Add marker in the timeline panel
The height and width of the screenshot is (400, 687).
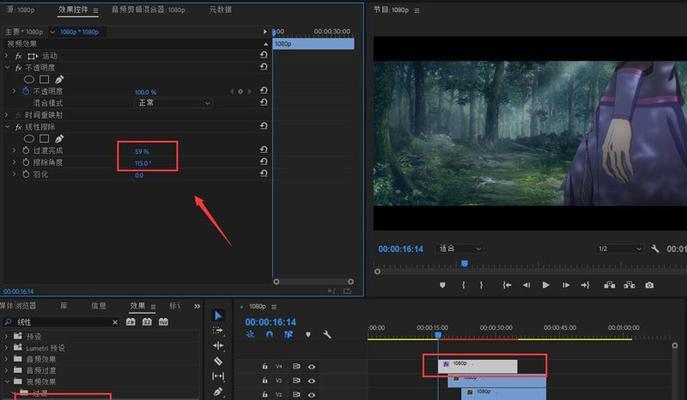[308, 335]
